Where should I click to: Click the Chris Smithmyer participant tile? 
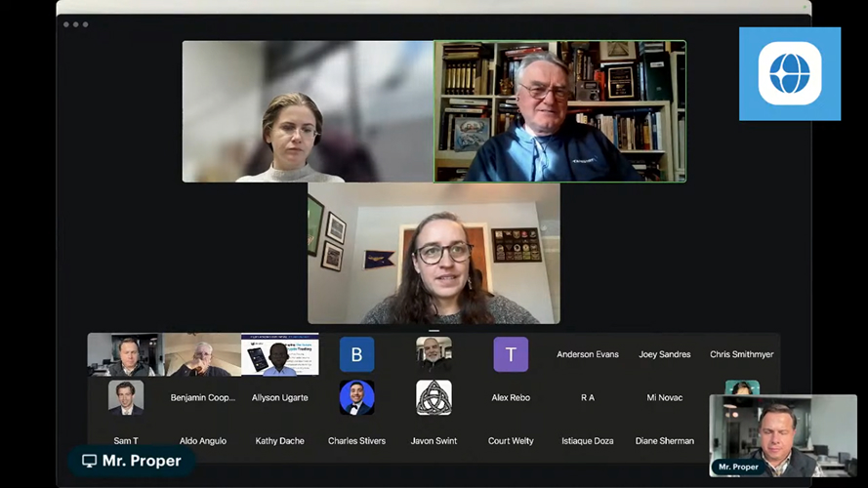[x=741, y=354]
